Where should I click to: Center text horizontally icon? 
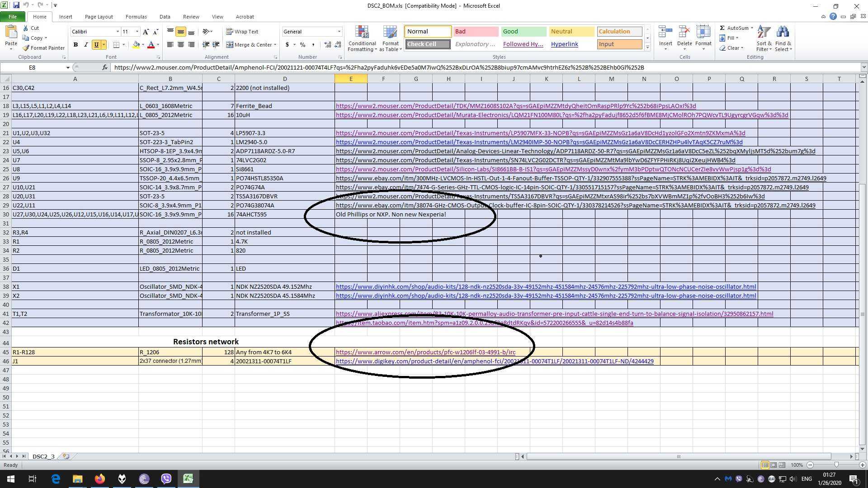(180, 45)
